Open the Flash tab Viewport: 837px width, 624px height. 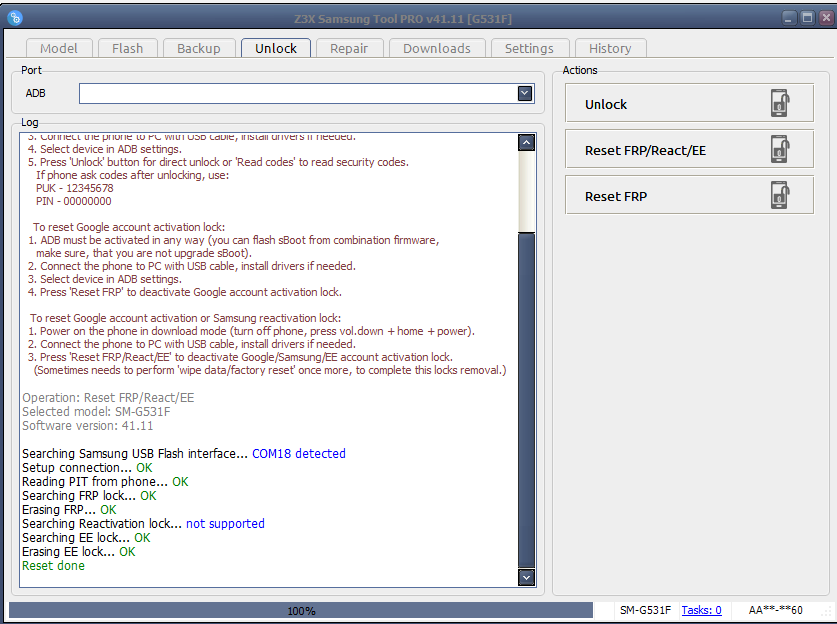pos(128,48)
